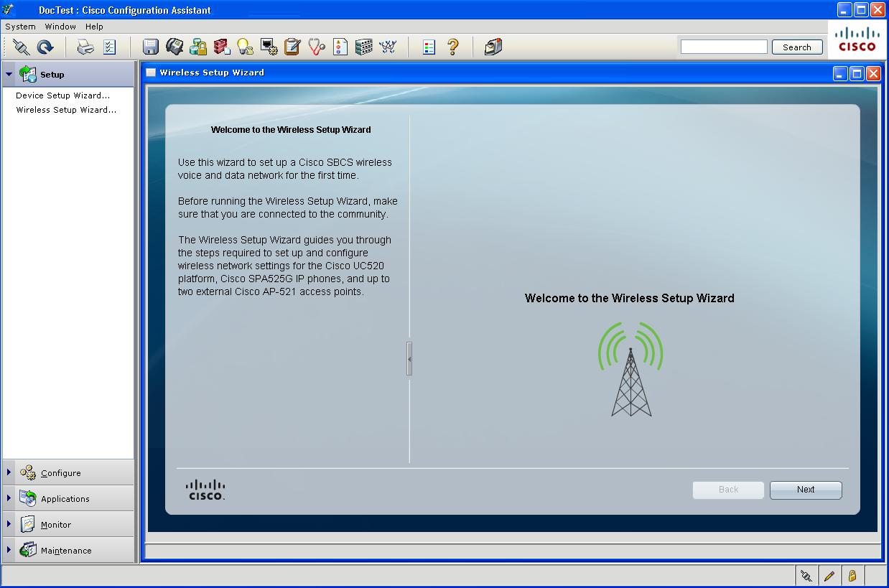Expand the Maintenance section

[9, 550]
